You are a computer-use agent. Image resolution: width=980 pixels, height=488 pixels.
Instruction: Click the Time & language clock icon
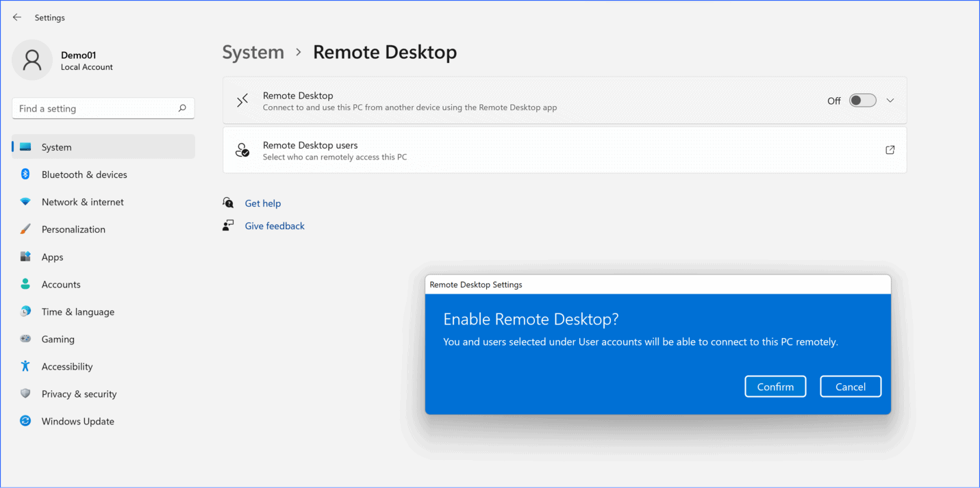point(25,311)
